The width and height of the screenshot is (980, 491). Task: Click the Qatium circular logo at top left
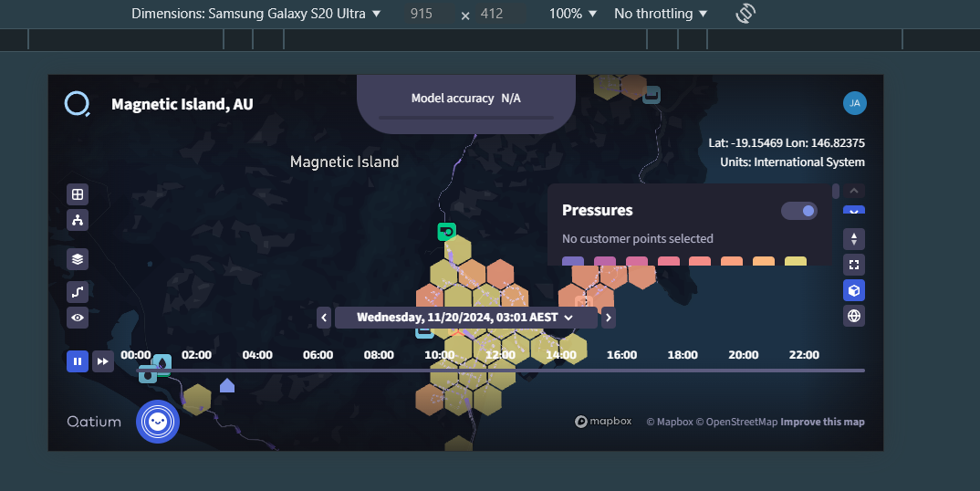point(77,104)
